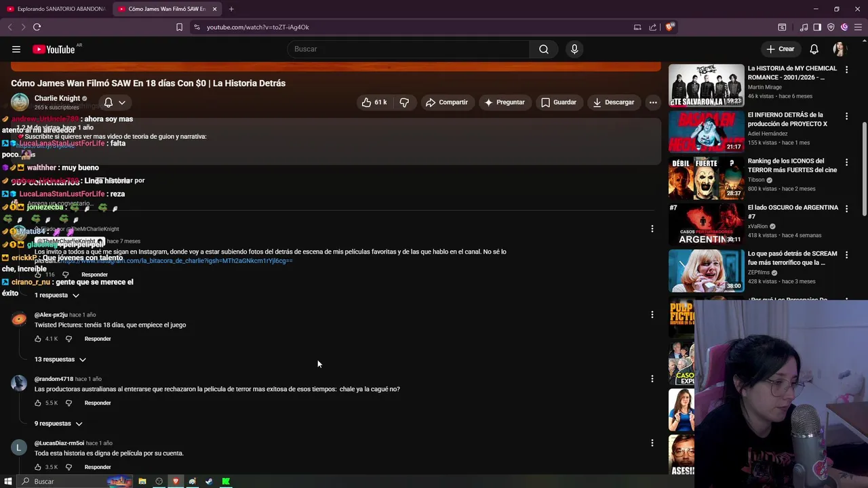
Task: Like the comment by @Alex-px2ju
Action: click(38, 339)
